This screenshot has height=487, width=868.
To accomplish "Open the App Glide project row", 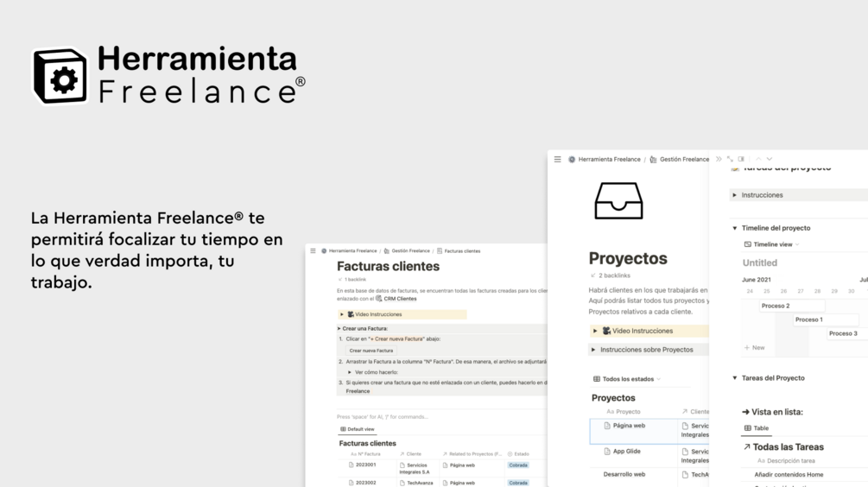I will [627, 451].
